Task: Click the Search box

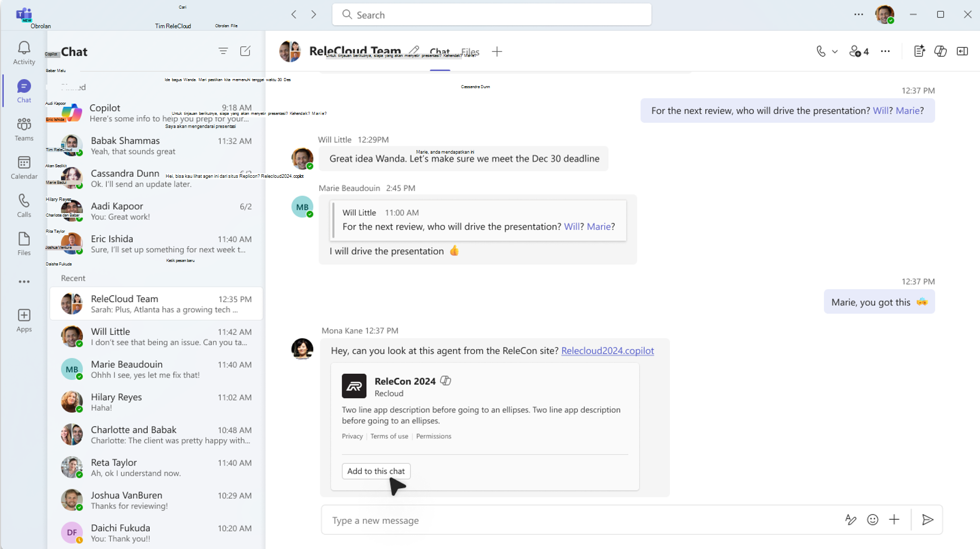Action: [492, 15]
